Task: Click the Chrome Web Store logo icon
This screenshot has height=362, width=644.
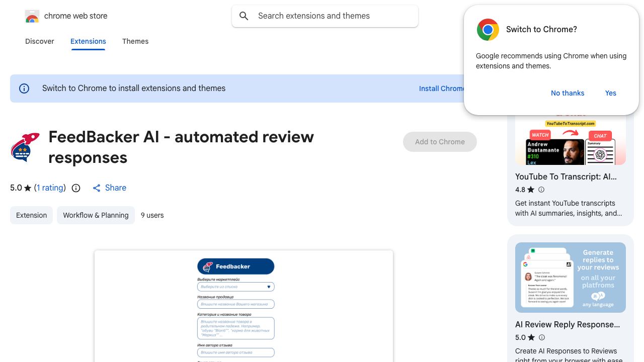Action: pos(32,16)
